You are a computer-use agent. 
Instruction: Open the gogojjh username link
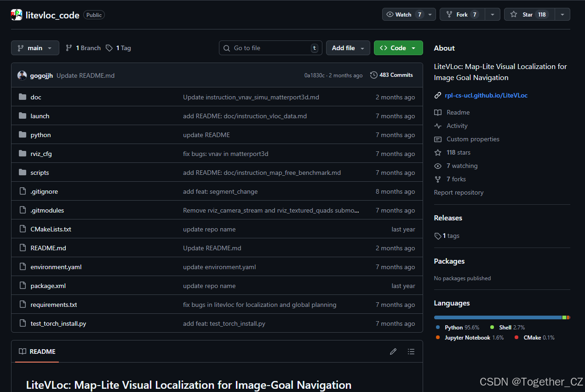42,75
